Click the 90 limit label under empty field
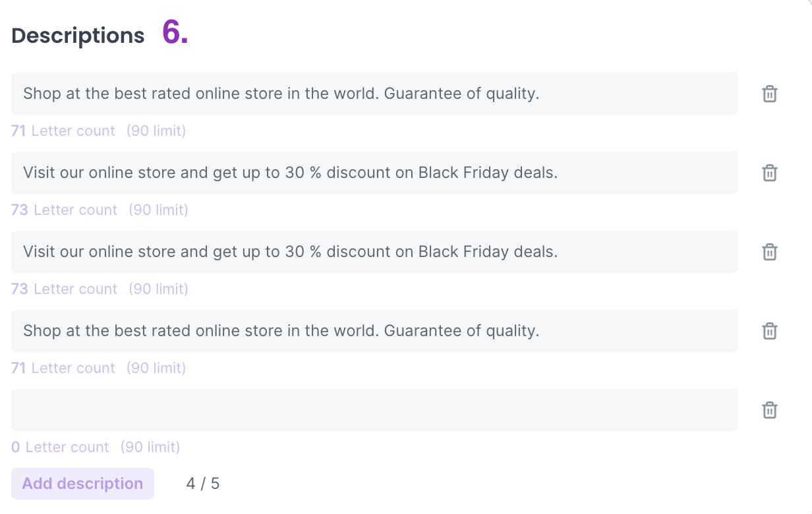Image resolution: width=812 pixels, height=514 pixels. (150, 447)
